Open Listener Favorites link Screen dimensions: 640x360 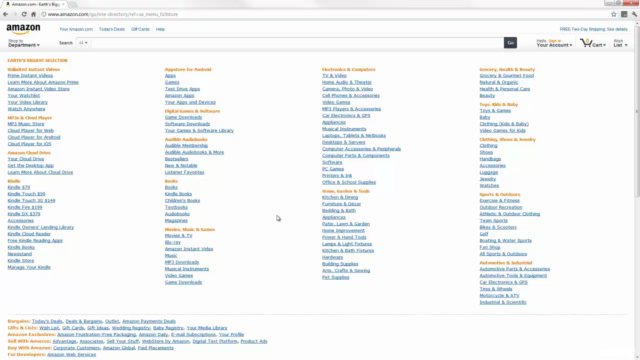click(x=184, y=172)
